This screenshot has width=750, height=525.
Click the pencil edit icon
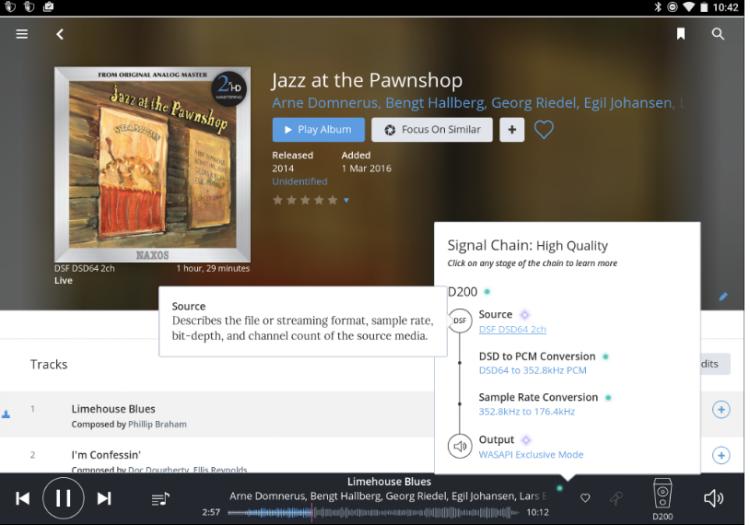[x=723, y=296]
